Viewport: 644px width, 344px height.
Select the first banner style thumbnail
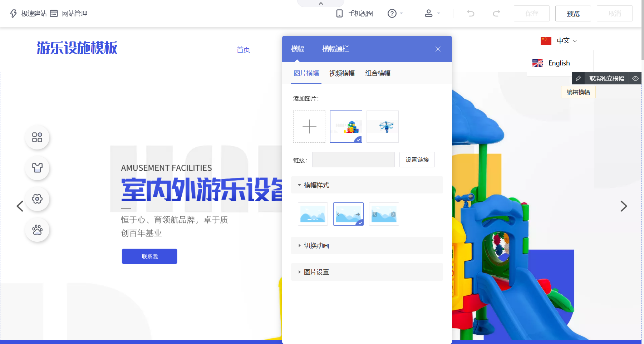[313, 213]
